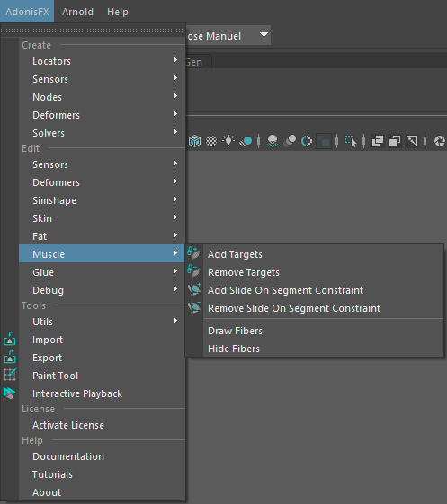Click the Add Targets muscle icon
This screenshot has width=447, height=504.
coord(194,253)
